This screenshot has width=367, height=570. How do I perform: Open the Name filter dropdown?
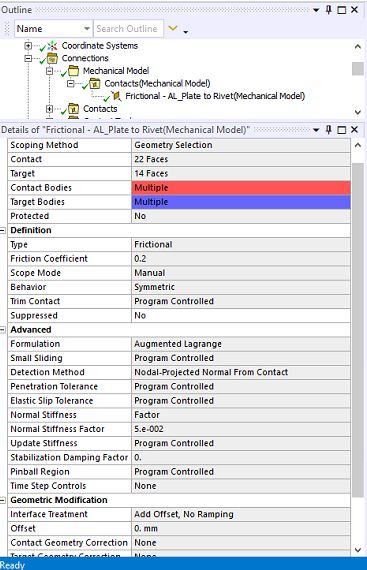[x=87, y=29]
